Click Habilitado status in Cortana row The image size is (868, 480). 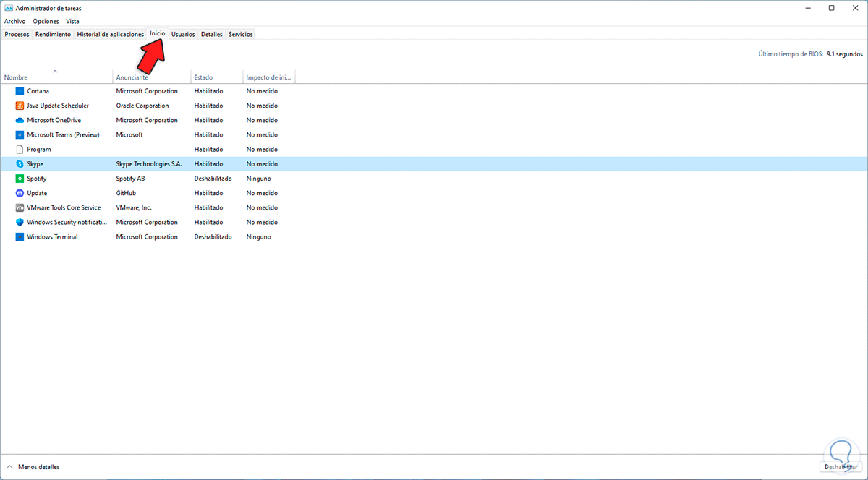[208, 91]
